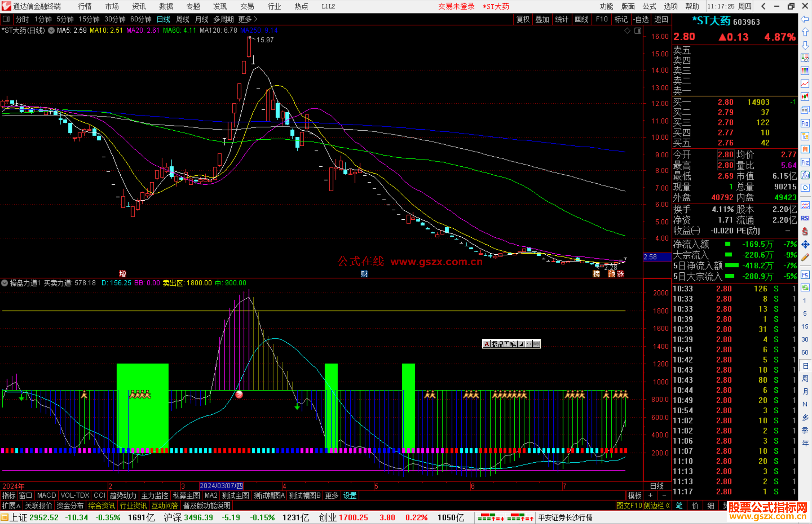Viewport: 812px width, 524px height.
Task: Click the line trend chart sidebar icon
Action: [x=805, y=84]
